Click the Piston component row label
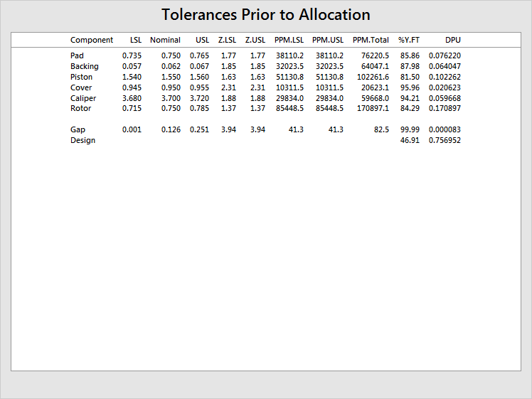The width and height of the screenshot is (532, 399). (81, 77)
